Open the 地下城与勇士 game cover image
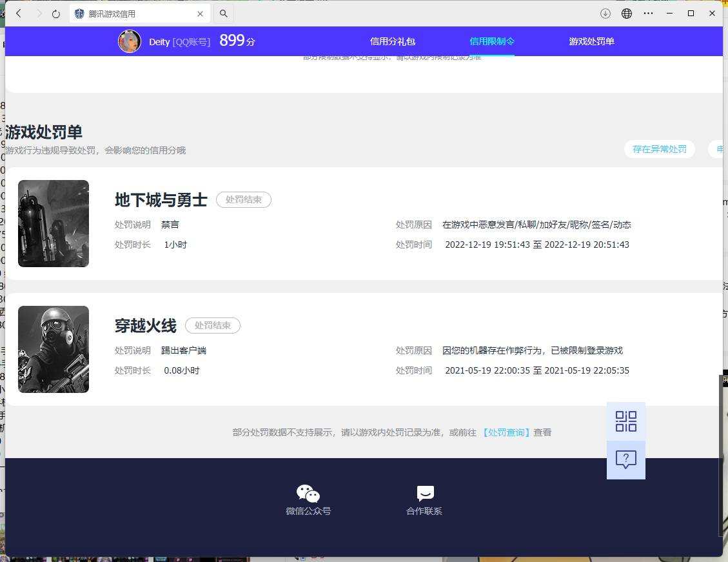The height and width of the screenshot is (562, 728). pyautogui.click(x=54, y=223)
